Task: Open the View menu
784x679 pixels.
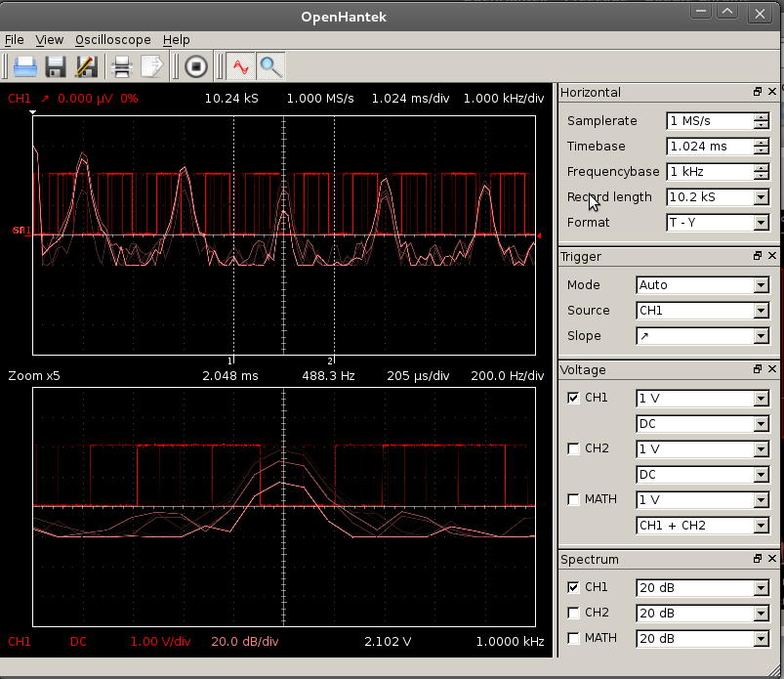Action: pos(49,40)
